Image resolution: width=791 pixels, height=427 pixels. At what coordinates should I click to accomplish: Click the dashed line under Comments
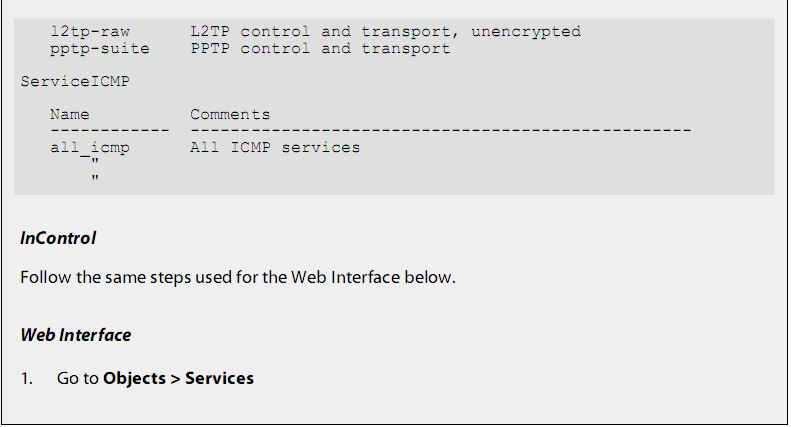(440, 130)
